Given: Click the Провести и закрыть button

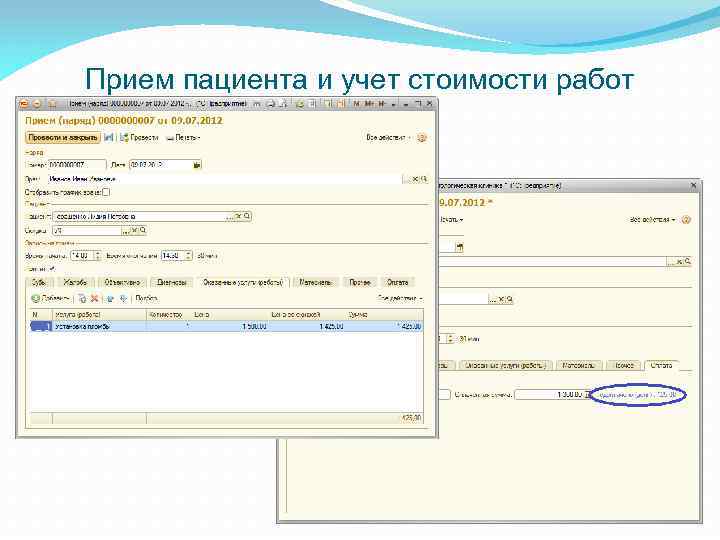Looking at the screenshot, I should 63,137.
